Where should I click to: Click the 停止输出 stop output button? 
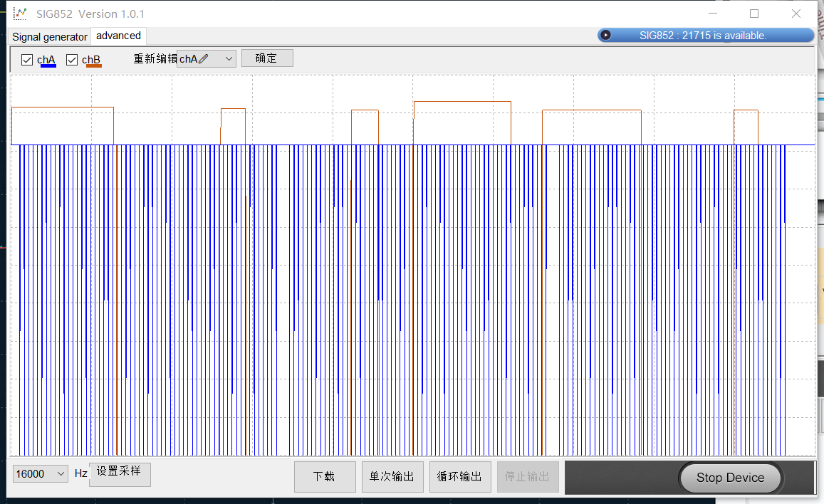click(x=528, y=477)
